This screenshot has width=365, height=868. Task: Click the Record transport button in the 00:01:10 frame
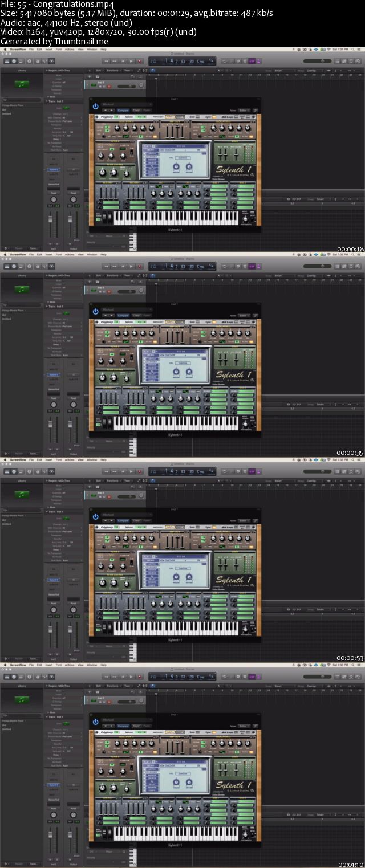coord(139,677)
